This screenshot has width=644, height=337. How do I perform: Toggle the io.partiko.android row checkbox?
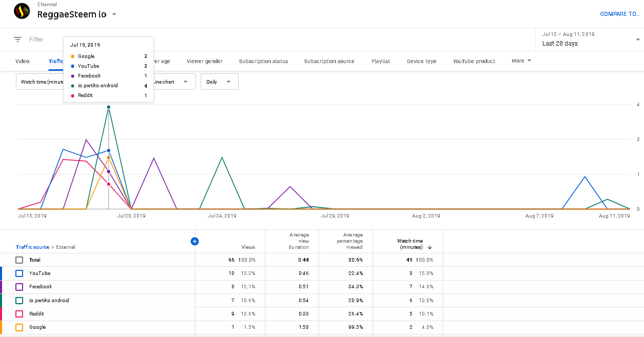click(x=19, y=301)
